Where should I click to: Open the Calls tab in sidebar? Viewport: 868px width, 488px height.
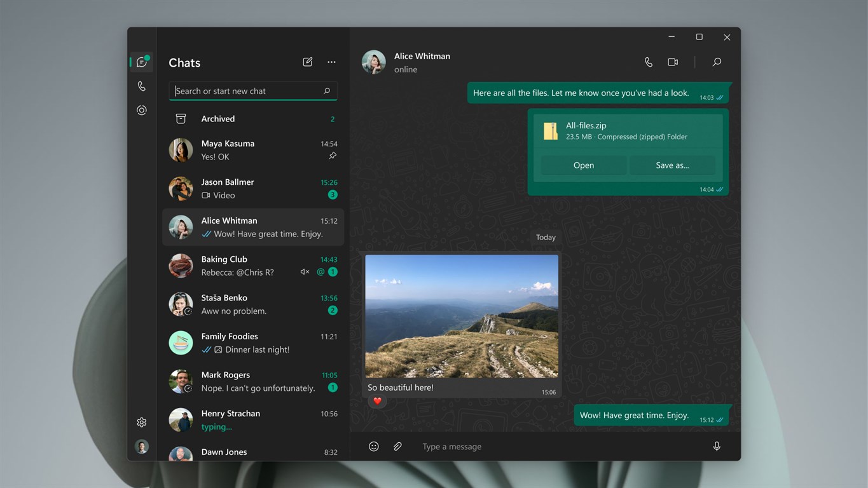[142, 86]
